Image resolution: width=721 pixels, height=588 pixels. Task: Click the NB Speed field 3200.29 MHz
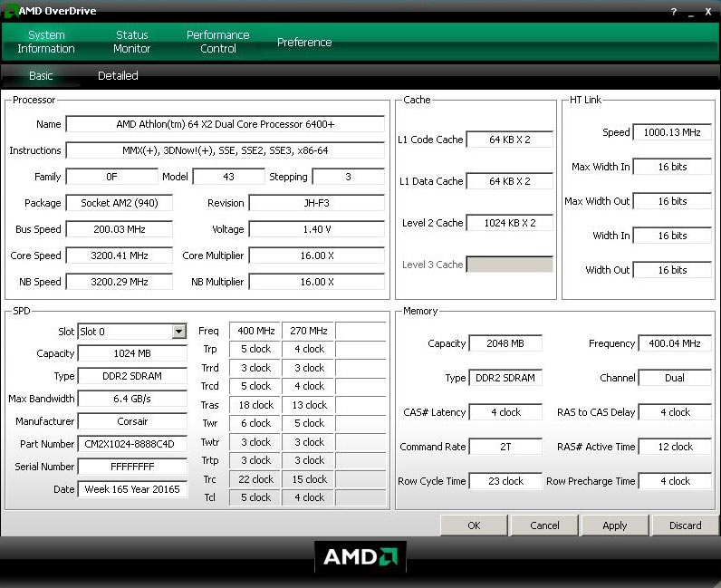click(x=120, y=282)
